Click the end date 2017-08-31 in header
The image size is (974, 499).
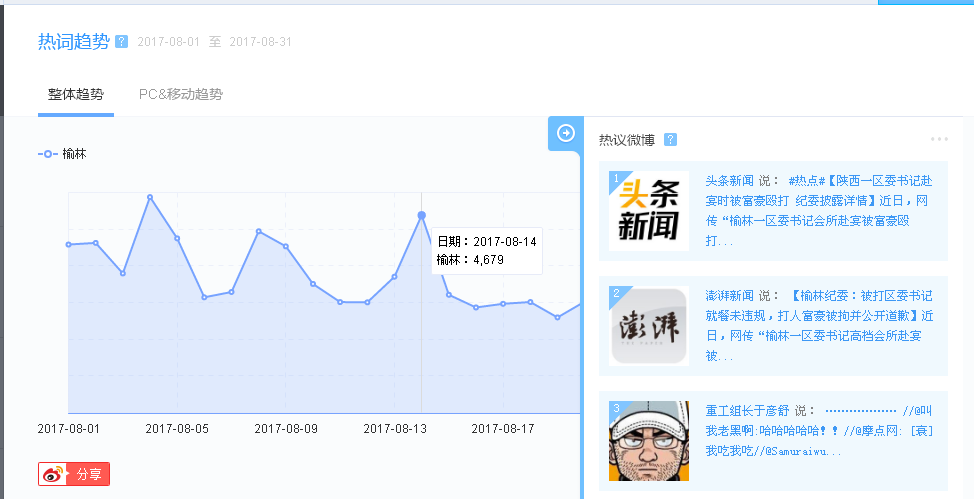click(260, 42)
